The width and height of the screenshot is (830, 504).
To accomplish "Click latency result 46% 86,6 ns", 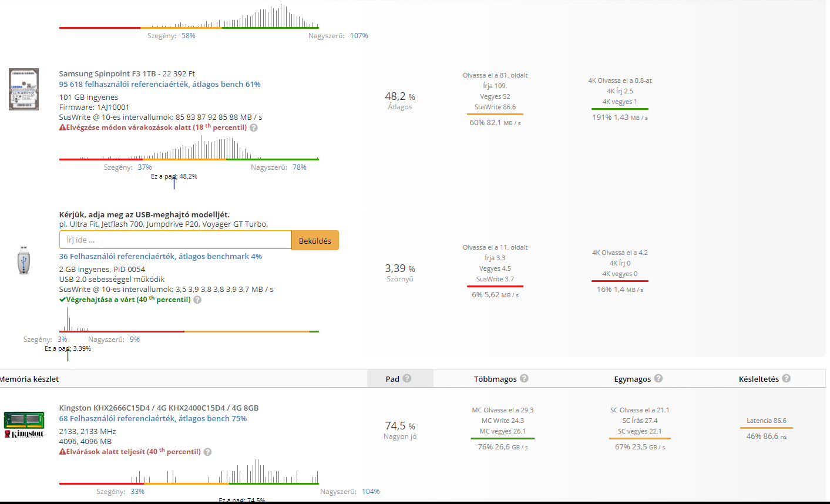I will coord(767,436).
